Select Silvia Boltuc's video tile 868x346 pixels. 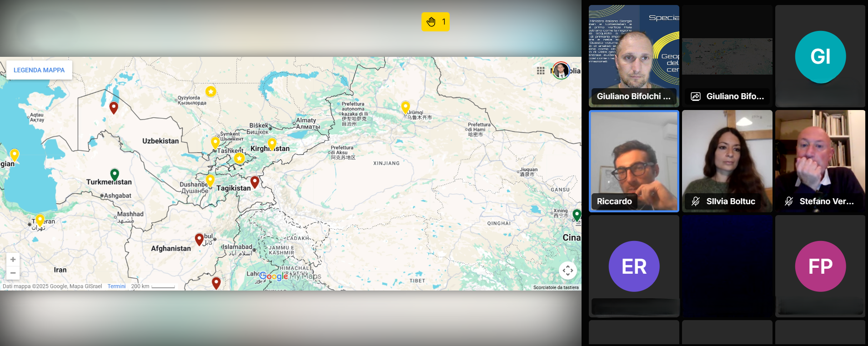727,161
